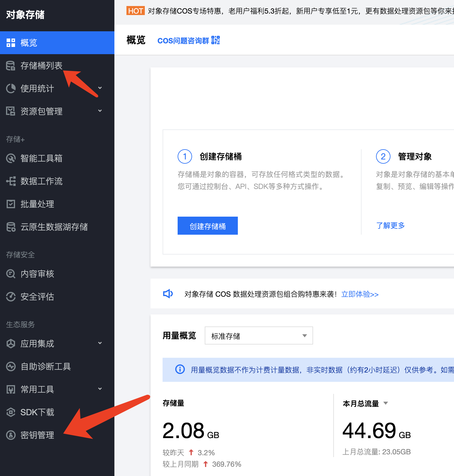This screenshot has width=454, height=476.
Task: Follow the 了解更多 link
Action: point(390,225)
